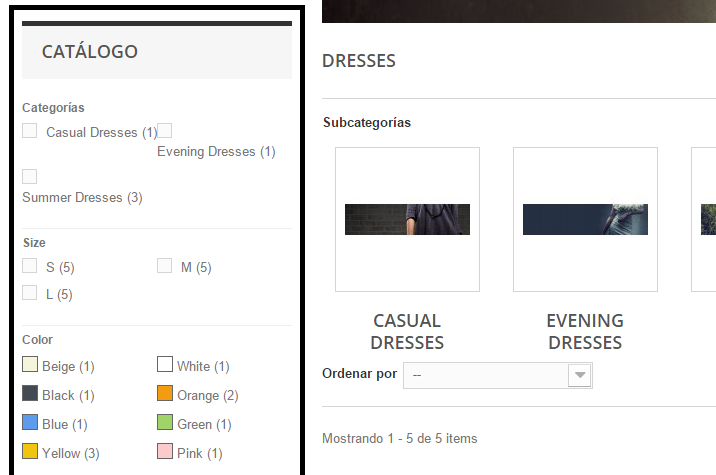Select the Black color swatch

point(30,394)
